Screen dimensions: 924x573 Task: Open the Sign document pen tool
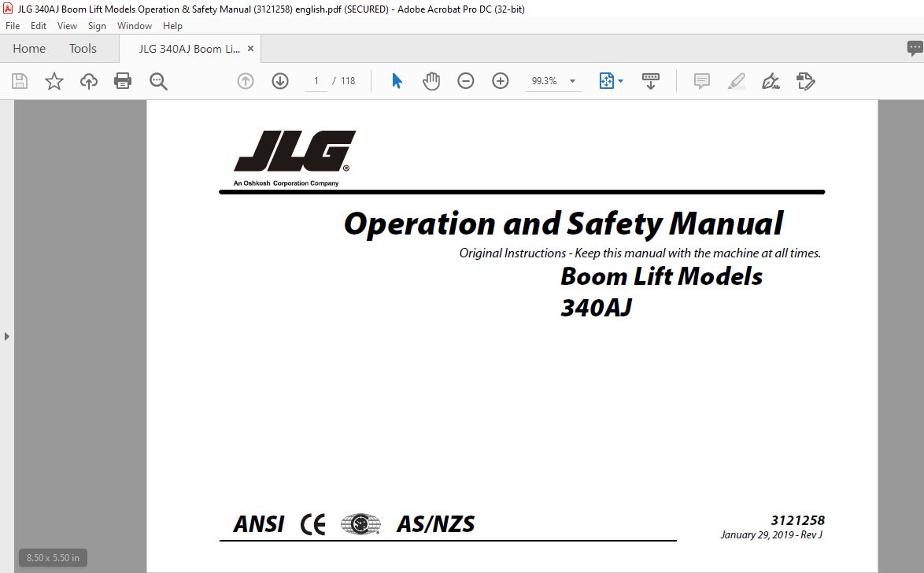pyautogui.click(x=771, y=81)
